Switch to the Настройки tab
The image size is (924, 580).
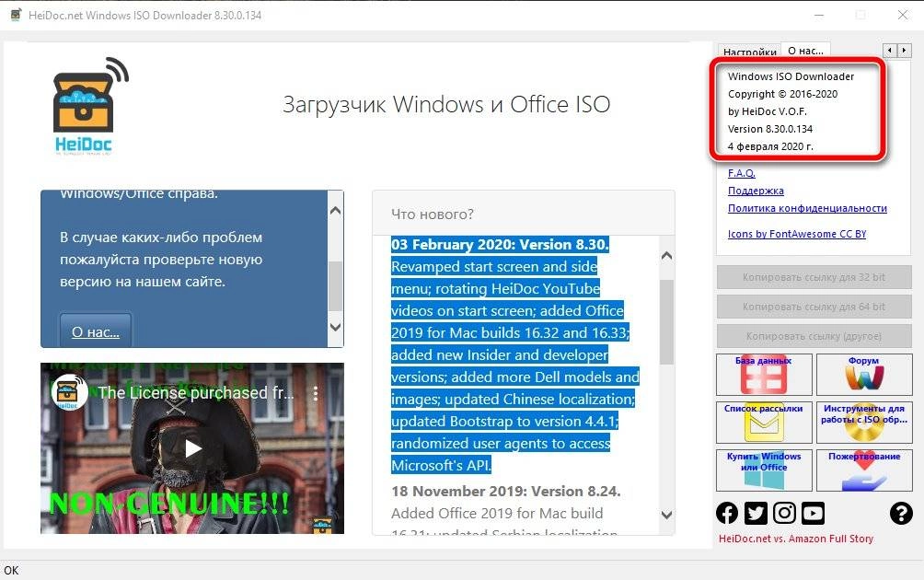tap(749, 52)
